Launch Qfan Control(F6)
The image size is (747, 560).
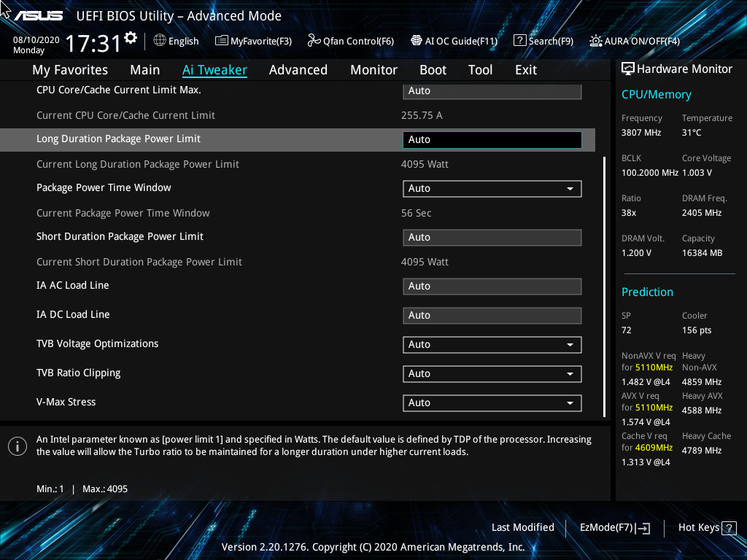pos(351,41)
